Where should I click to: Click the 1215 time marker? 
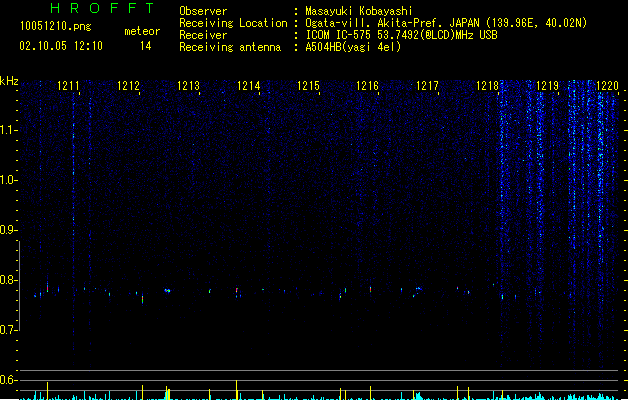[308, 86]
